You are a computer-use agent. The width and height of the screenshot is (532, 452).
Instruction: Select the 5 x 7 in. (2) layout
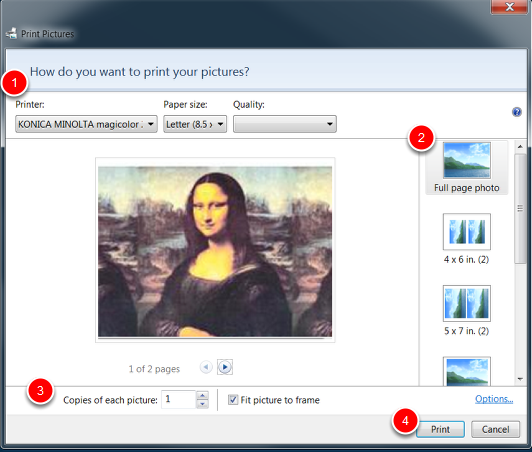point(467,310)
